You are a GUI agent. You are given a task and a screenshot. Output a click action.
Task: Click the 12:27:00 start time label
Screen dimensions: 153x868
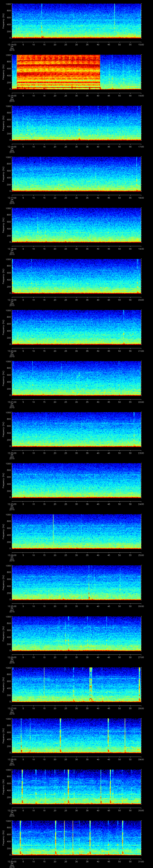[x=12, y=708]
